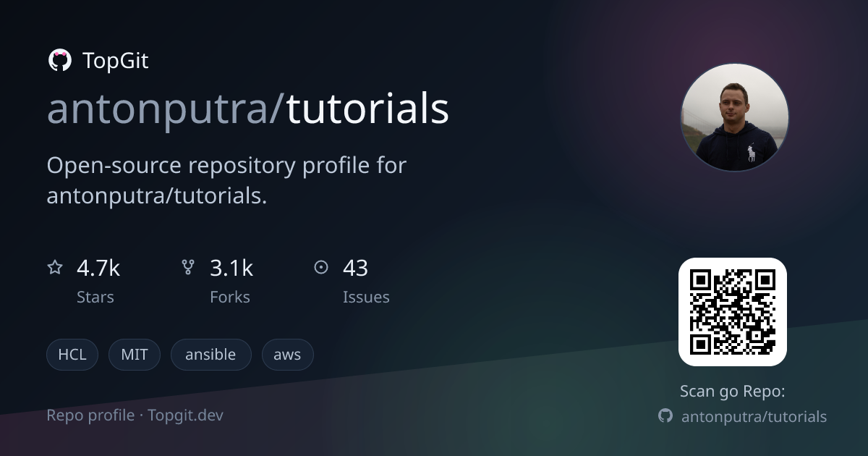The height and width of the screenshot is (456, 868).
Task: Click the Scan go Repo: caption
Action: (733, 392)
